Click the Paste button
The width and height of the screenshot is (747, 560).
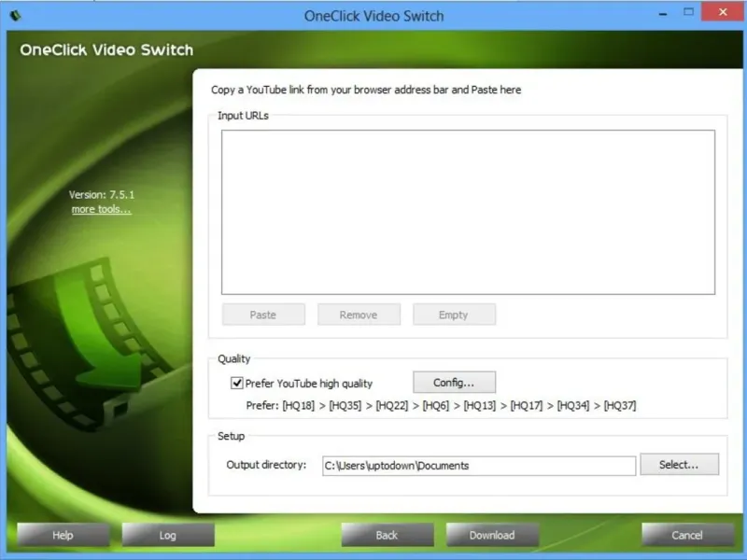[263, 315]
